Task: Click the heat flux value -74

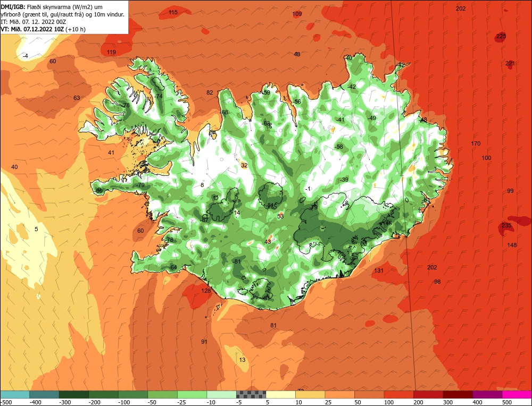Action: click(x=159, y=96)
